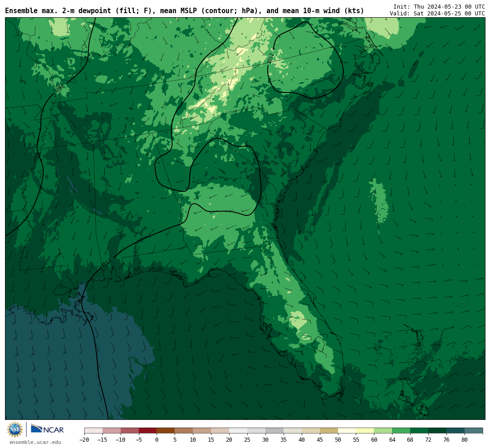Image resolution: width=490 pixels, height=448 pixels.
Task: Click the colorbar label -20
Action: click(84, 440)
